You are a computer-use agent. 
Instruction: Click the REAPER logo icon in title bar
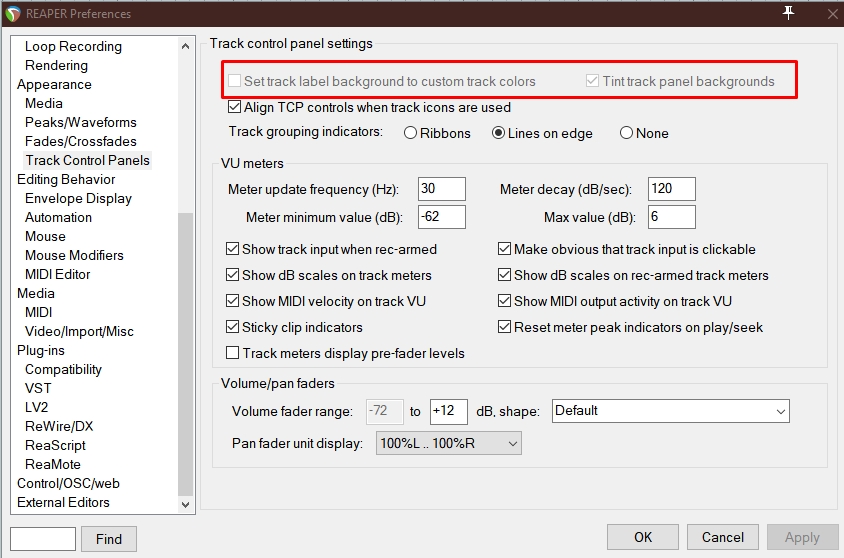[x=13, y=13]
